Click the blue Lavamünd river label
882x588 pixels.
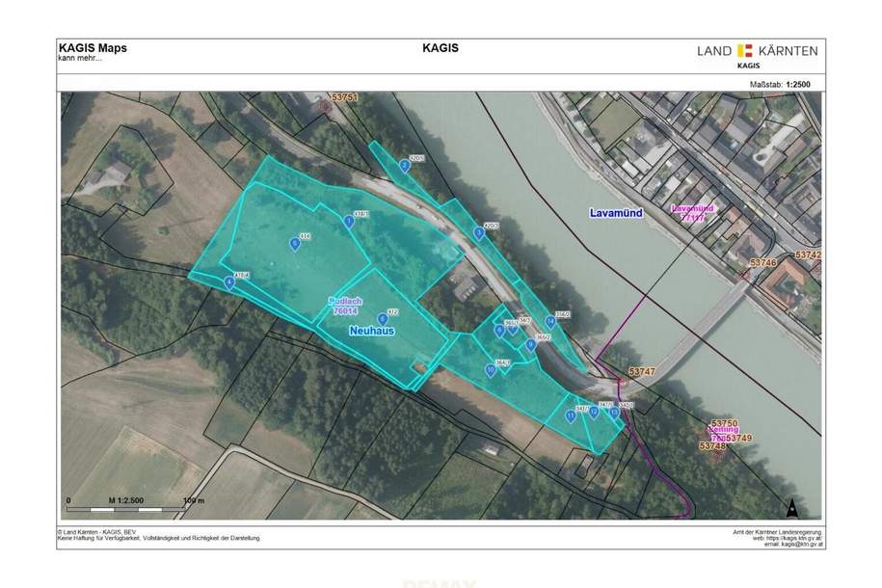tap(616, 213)
